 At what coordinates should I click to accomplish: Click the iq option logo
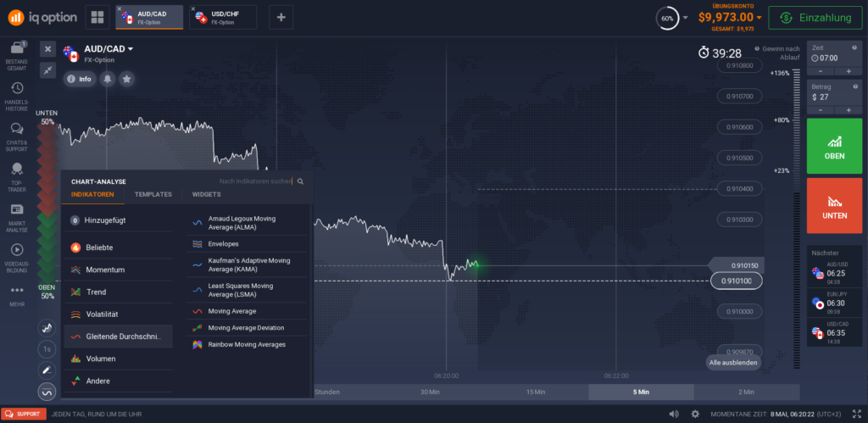(42, 17)
